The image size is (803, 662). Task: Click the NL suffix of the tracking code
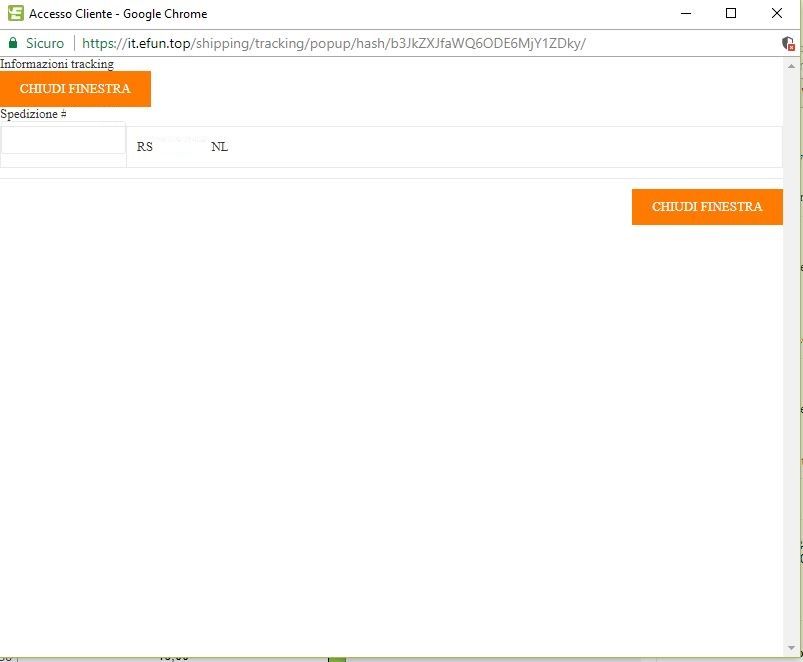219,147
